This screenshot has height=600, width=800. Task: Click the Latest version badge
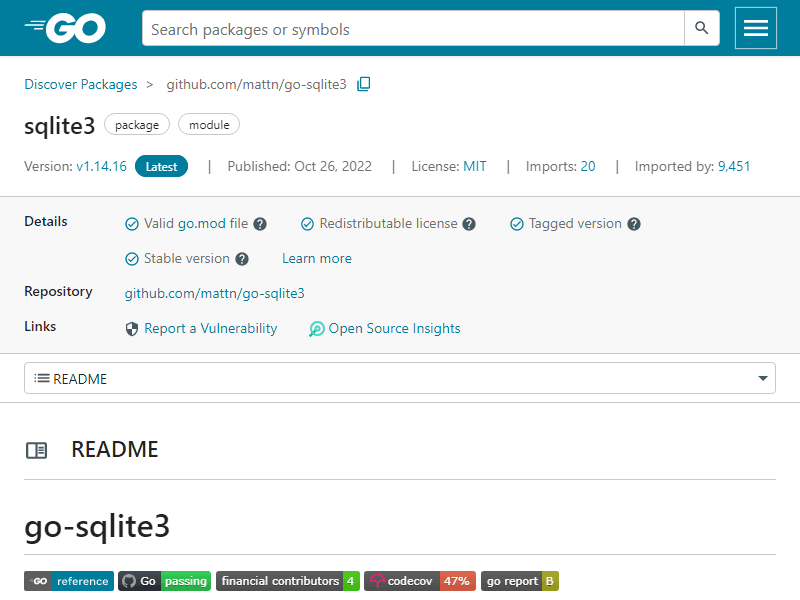[x=161, y=166]
